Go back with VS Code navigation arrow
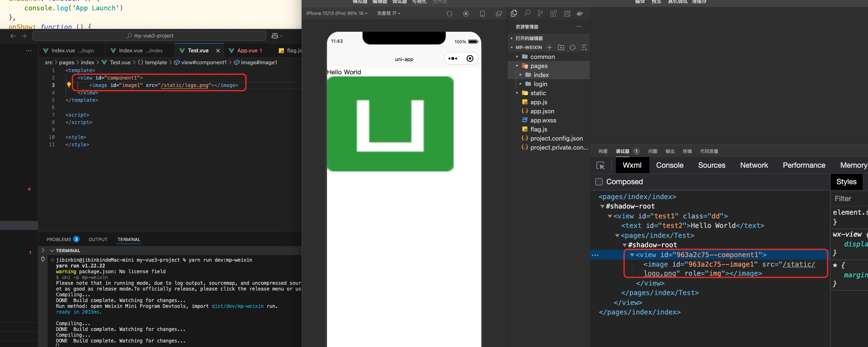Image resolution: width=868 pixels, height=347 pixels. point(13,36)
